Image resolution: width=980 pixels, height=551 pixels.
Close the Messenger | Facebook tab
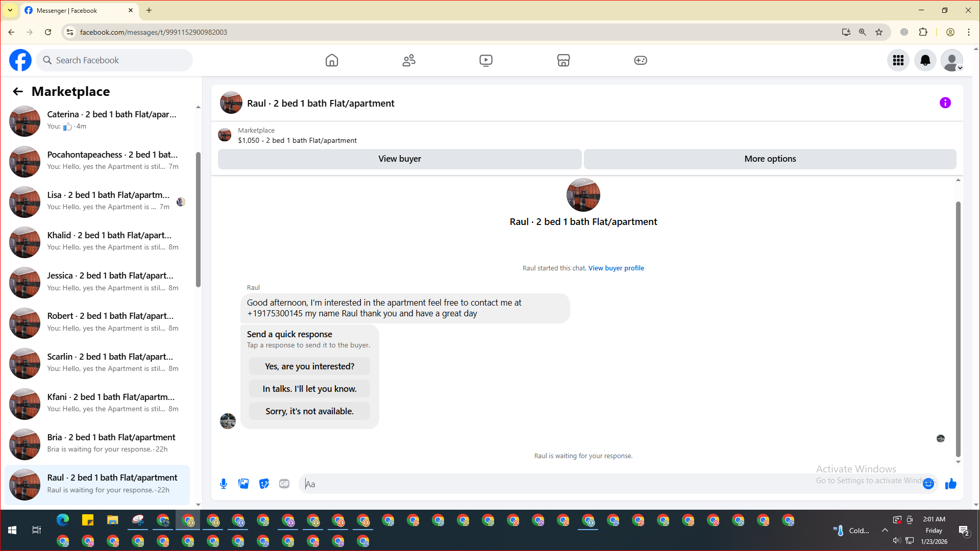(131, 10)
